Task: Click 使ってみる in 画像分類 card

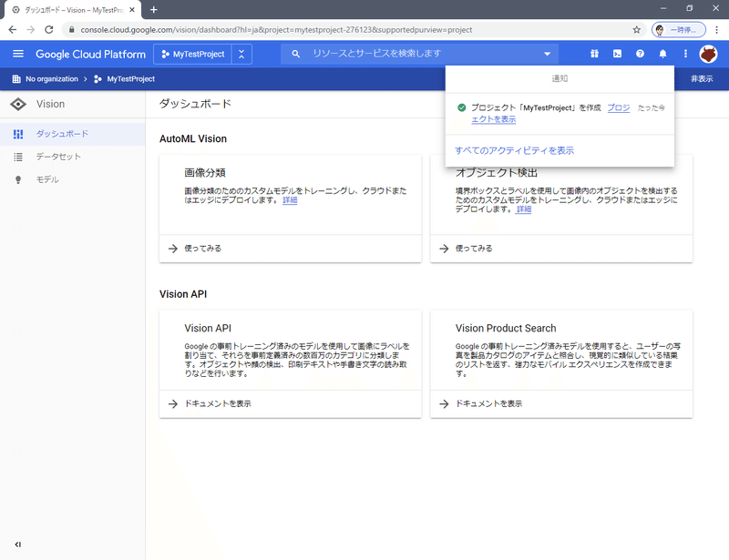Action: click(202, 249)
